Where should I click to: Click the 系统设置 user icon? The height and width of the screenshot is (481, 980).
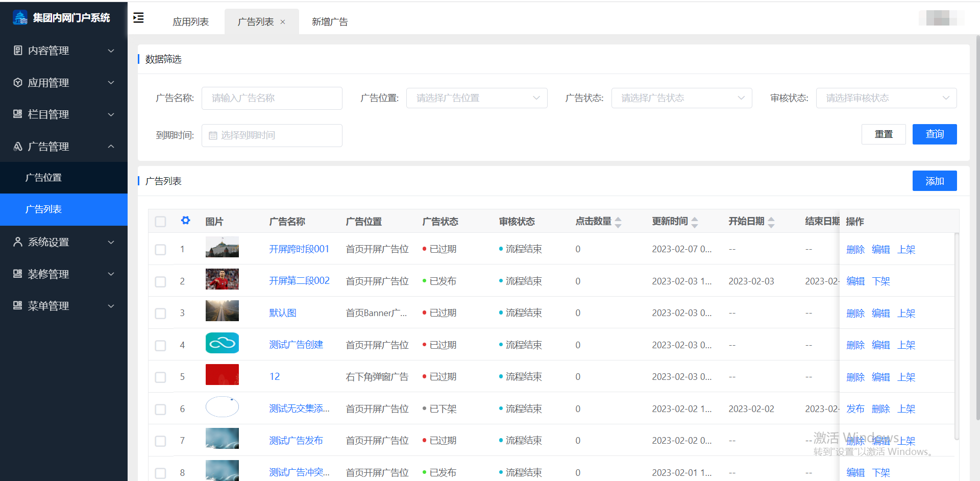[18, 242]
